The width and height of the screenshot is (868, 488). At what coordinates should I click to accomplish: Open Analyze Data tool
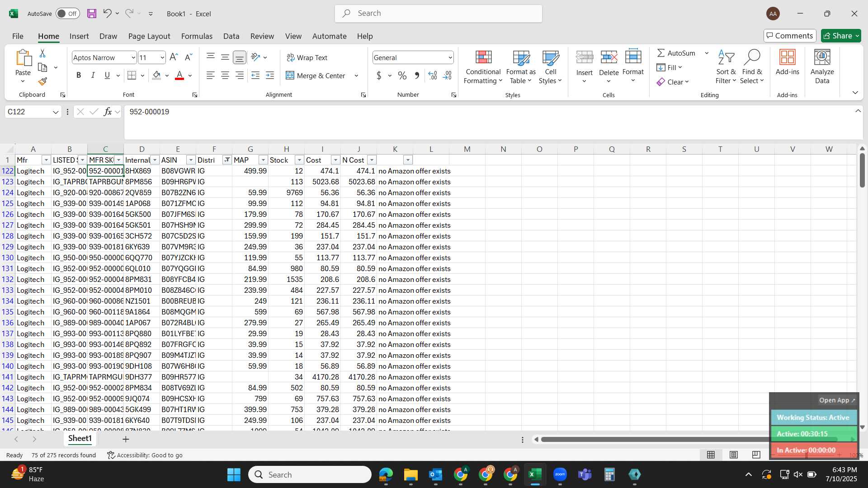point(822,67)
